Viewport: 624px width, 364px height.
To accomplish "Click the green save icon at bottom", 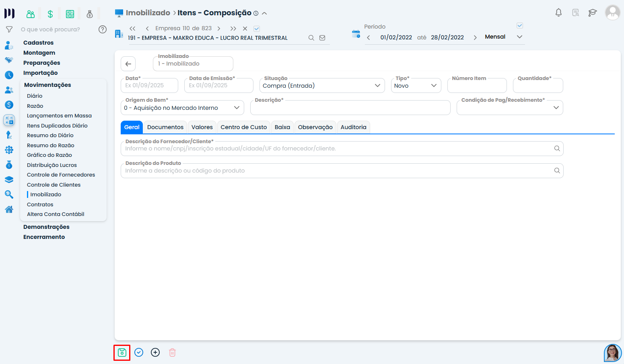I will pyautogui.click(x=122, y=353).
